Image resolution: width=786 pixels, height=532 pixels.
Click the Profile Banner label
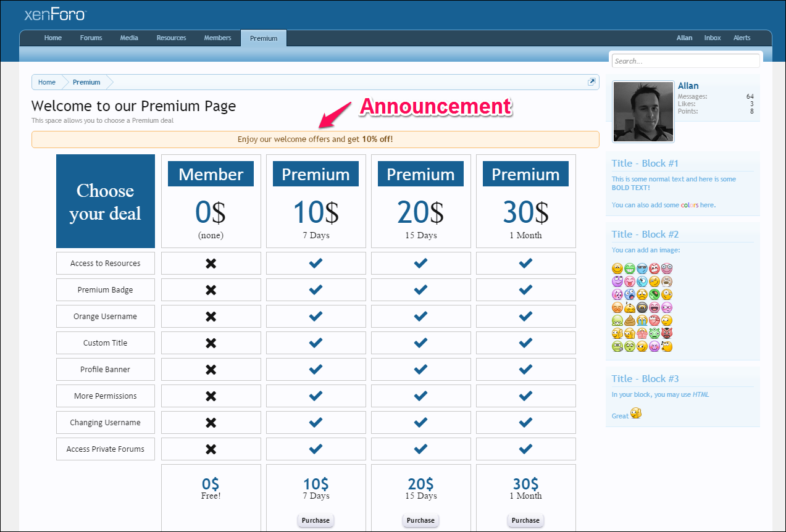[106, 369]
